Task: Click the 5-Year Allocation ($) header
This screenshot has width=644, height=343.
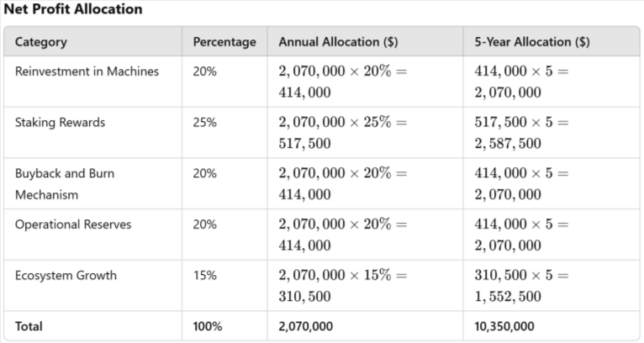Action: click(x=532, y=42)
